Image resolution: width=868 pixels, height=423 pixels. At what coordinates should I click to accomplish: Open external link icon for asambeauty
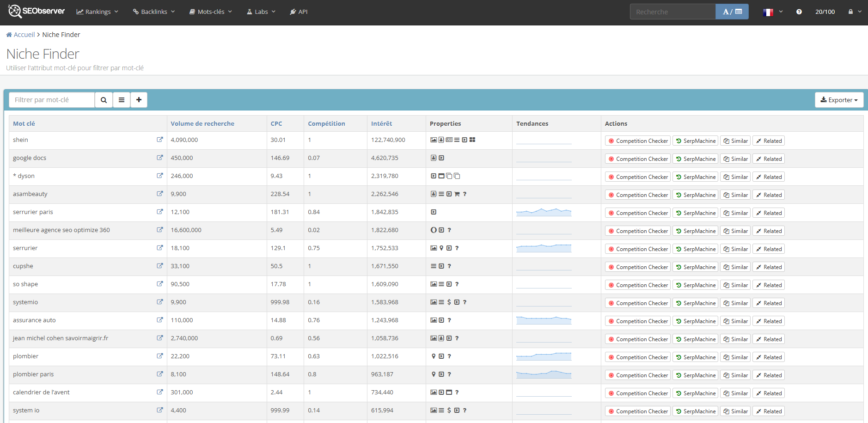coord(160,194)
